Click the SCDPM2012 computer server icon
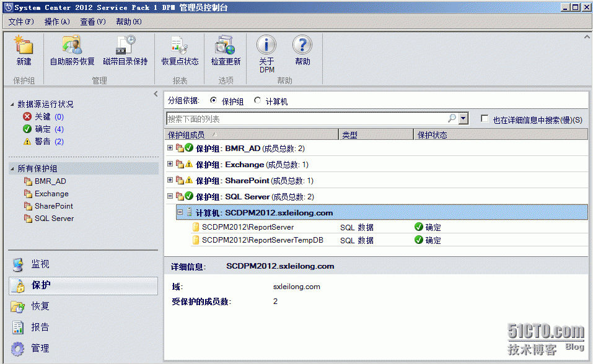This screenshot has height=364, width=593. (x=190, y=212)
